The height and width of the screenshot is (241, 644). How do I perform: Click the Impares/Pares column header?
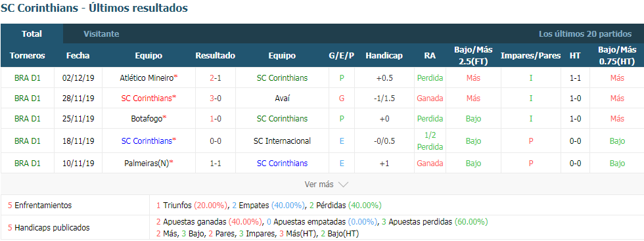pyautogui.click(x=531, y=56)
